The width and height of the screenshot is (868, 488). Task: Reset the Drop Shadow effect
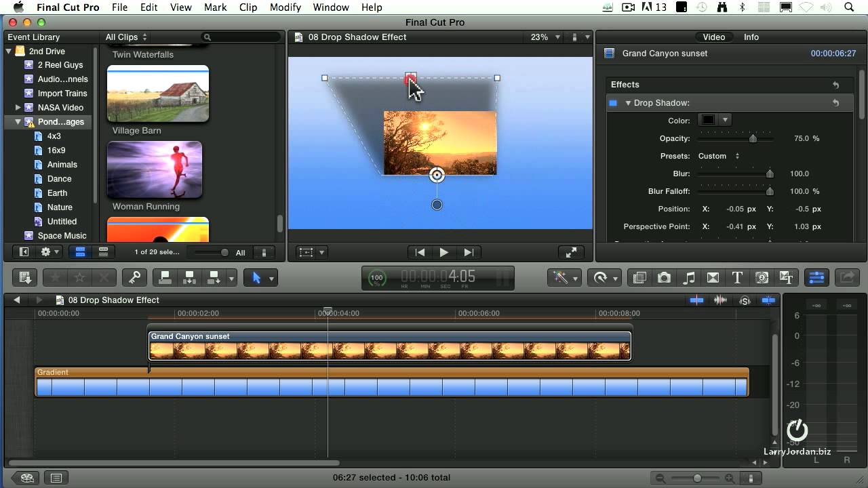(x=835, y=103)
